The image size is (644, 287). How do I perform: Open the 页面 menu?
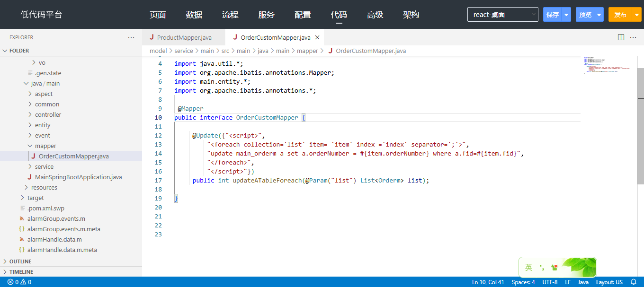point(158,15)
